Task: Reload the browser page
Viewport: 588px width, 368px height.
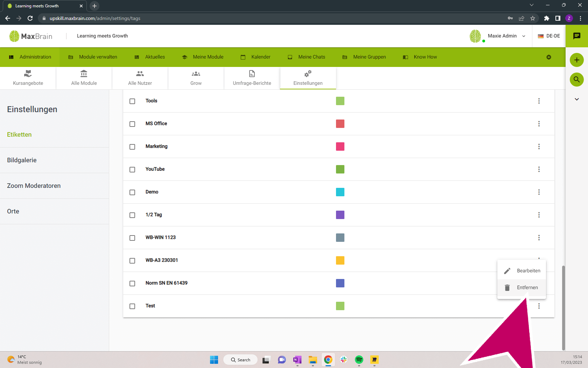Action: 30,18
